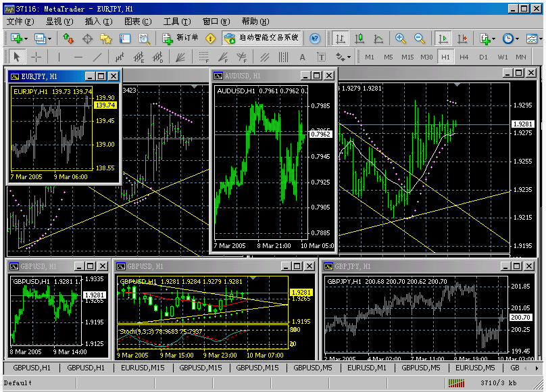This screenshot has height=392, width=546.
Task: Open the Profiles toolbar icon
Action: coord(40,39)
